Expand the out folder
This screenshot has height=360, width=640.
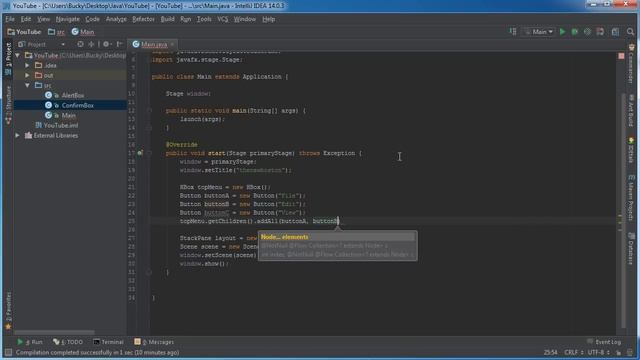[27, 75]
